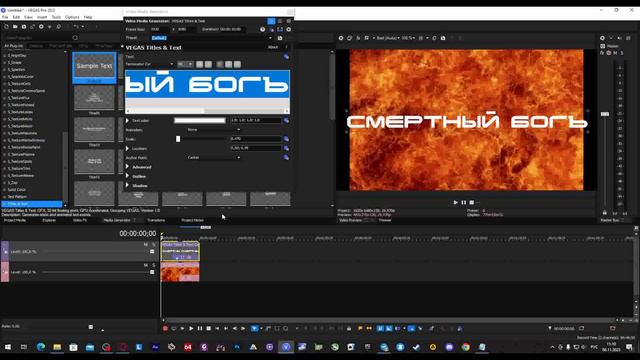The width and height of the screenshot is (640, 360).
Task: Play from the video preview play button
Action: (456, 202)
